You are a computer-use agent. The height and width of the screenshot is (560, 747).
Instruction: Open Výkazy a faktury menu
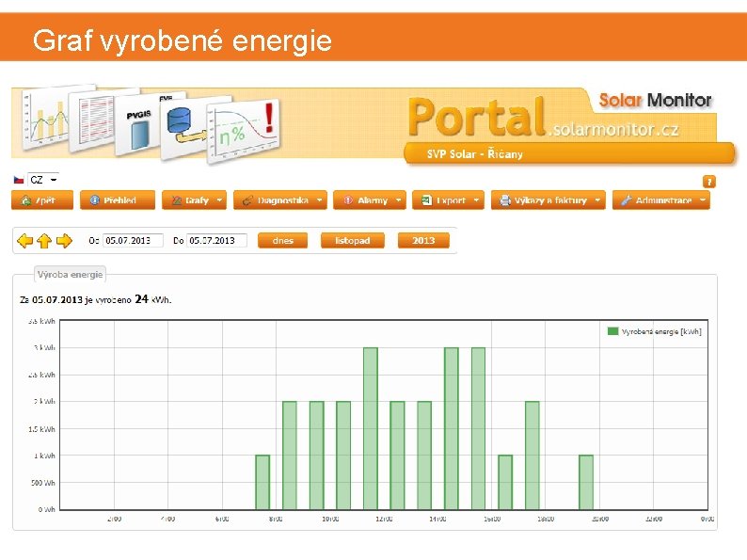548,200
